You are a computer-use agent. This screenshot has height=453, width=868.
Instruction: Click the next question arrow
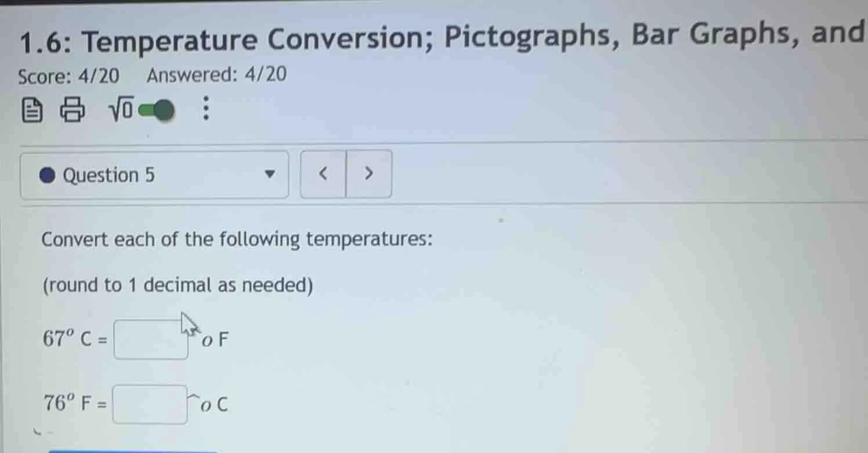[369, 173]
